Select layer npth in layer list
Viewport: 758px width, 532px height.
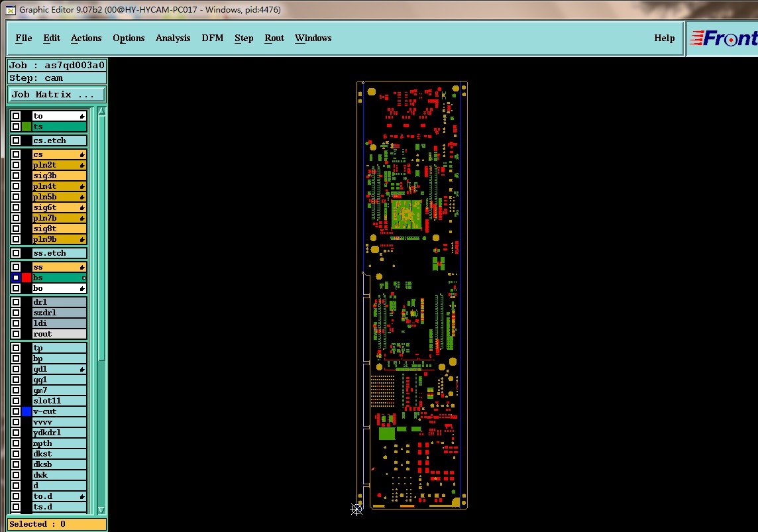tap(59, 444)
